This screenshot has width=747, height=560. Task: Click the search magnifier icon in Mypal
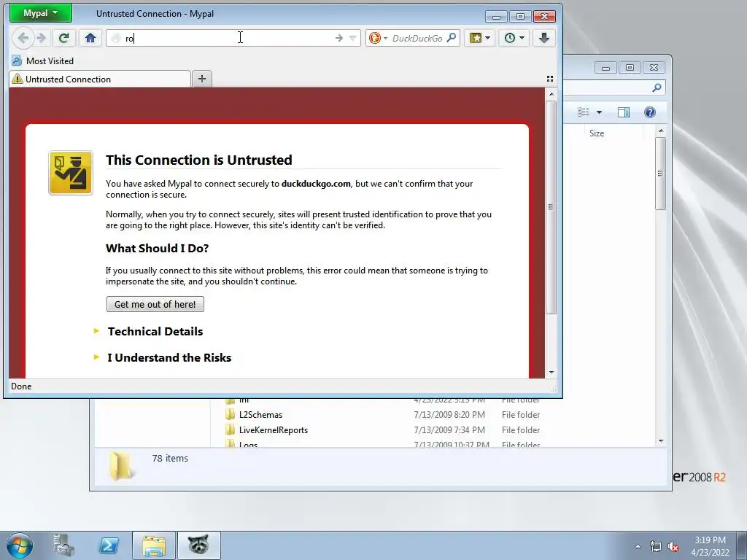tap(451, 38)
